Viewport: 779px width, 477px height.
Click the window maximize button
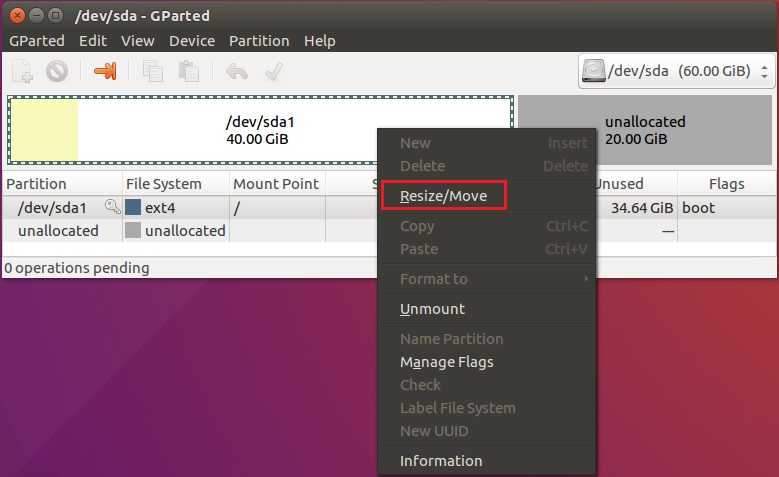[x=55, y=15]
